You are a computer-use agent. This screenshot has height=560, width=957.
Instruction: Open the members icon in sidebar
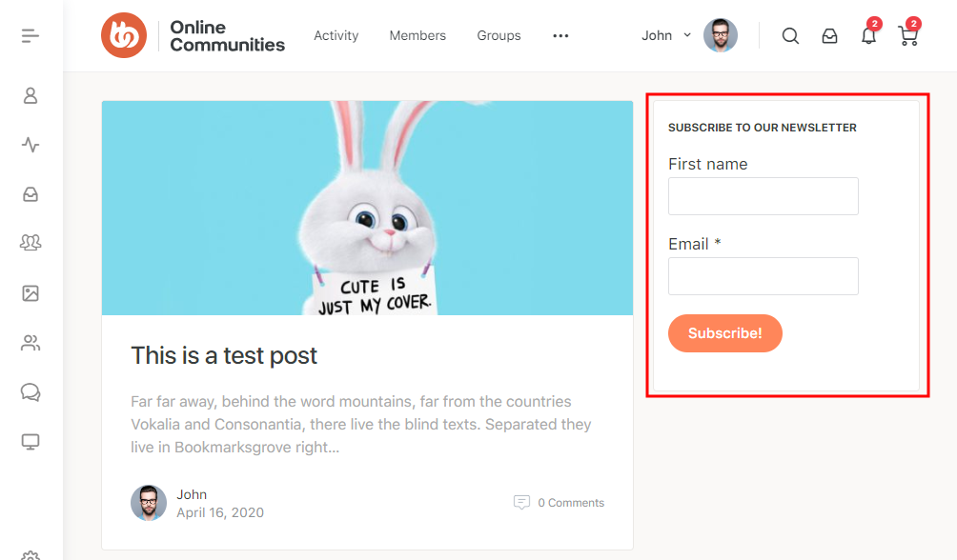[31, 343]
